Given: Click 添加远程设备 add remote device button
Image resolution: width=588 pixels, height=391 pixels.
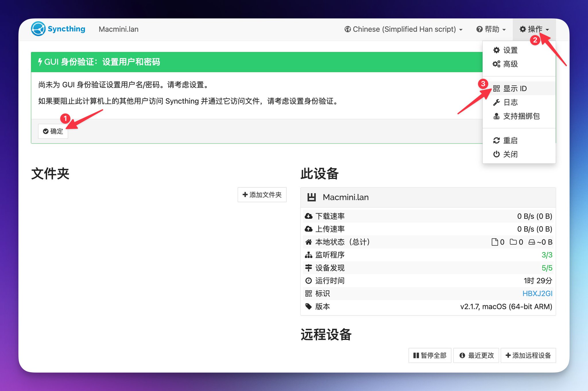Looking at the screenshot, I should tap(528, 355).
